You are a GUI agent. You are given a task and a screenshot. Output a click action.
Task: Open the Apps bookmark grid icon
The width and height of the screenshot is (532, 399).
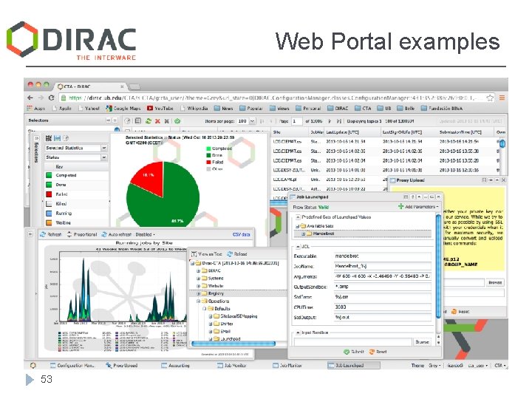tap(30, 108)
